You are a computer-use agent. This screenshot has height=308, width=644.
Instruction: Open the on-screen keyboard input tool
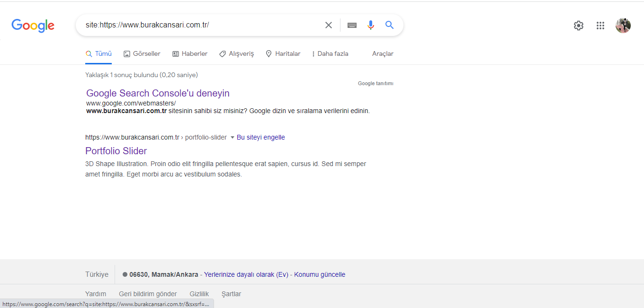click(x=352, y=25)
